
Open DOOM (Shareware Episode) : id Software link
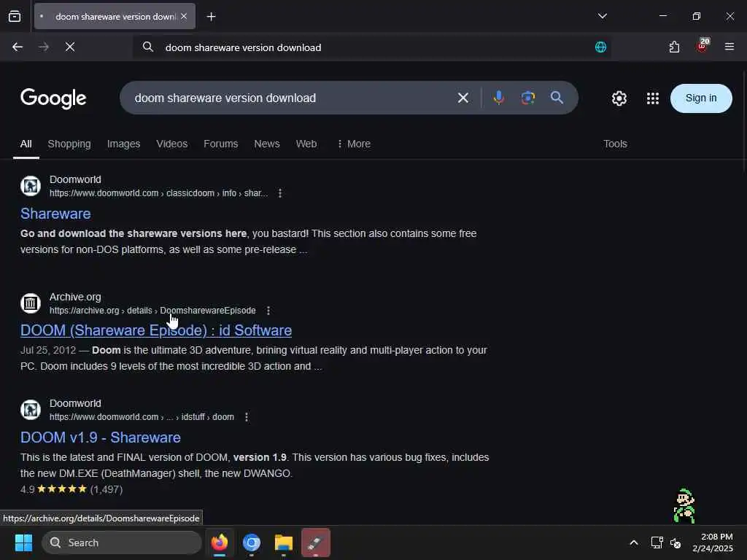tap(156, 330)
